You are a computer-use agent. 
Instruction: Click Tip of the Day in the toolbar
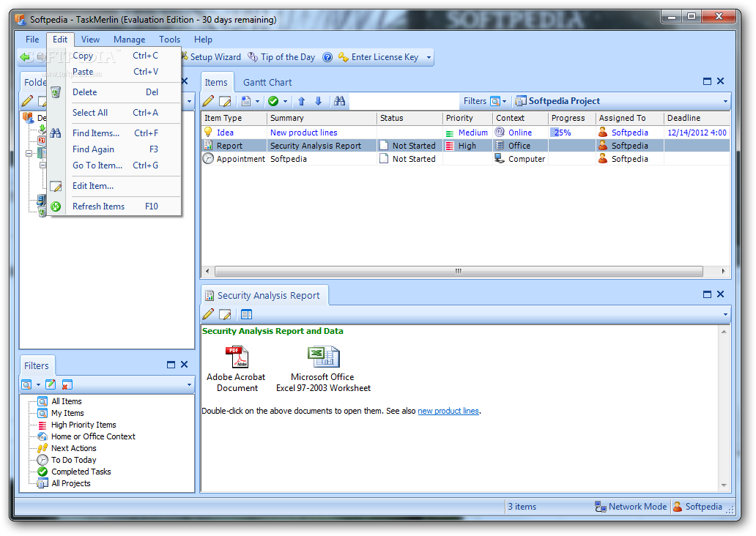coord(281,57)
